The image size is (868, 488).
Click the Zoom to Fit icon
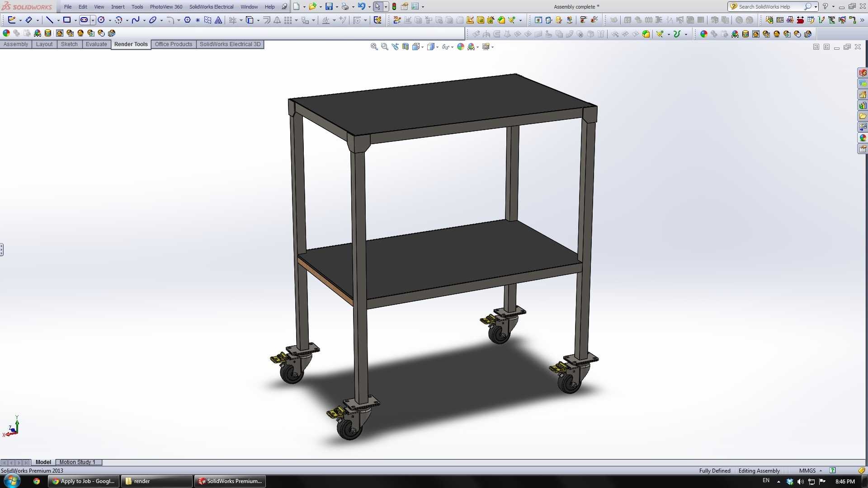click(x=374, y=47)
